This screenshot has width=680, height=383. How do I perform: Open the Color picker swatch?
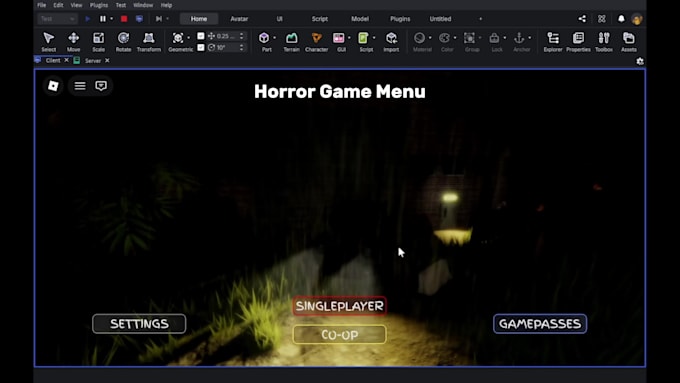444,38
